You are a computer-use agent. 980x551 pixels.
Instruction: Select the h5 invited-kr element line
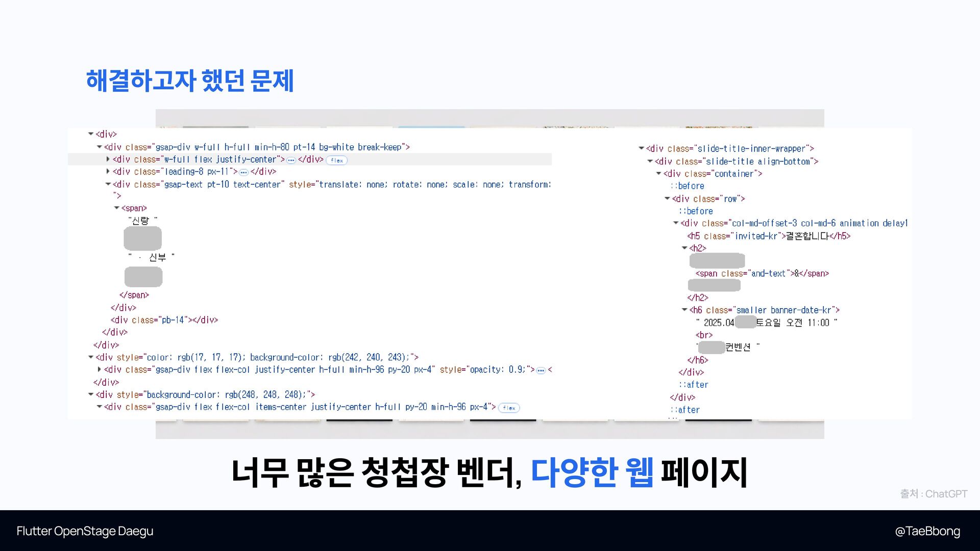(768, 236)
